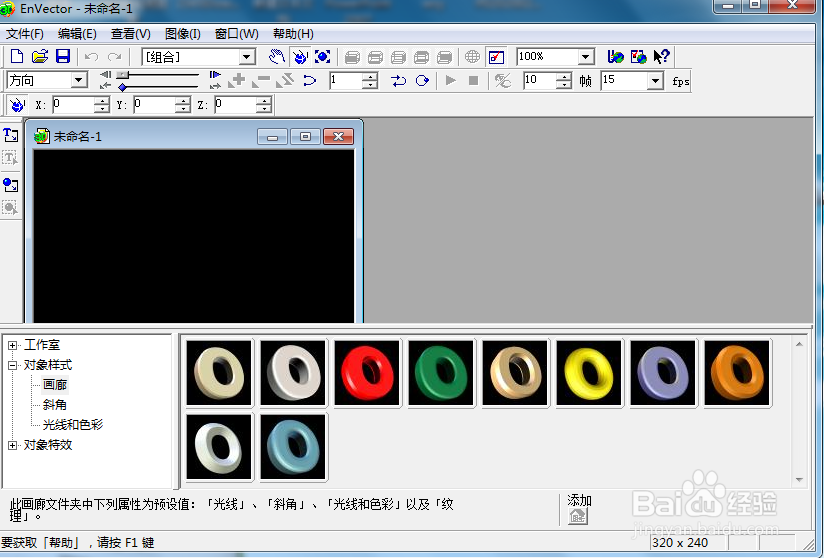Click the gallery scrollbar down arrow
The width and height of the screenshot is (824, 558).
(799, 479)
